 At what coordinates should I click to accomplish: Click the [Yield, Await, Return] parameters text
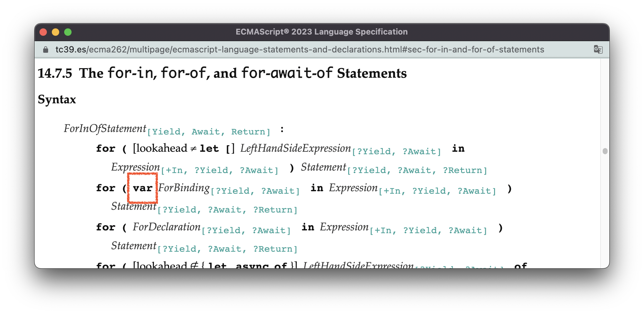point(209,132)
